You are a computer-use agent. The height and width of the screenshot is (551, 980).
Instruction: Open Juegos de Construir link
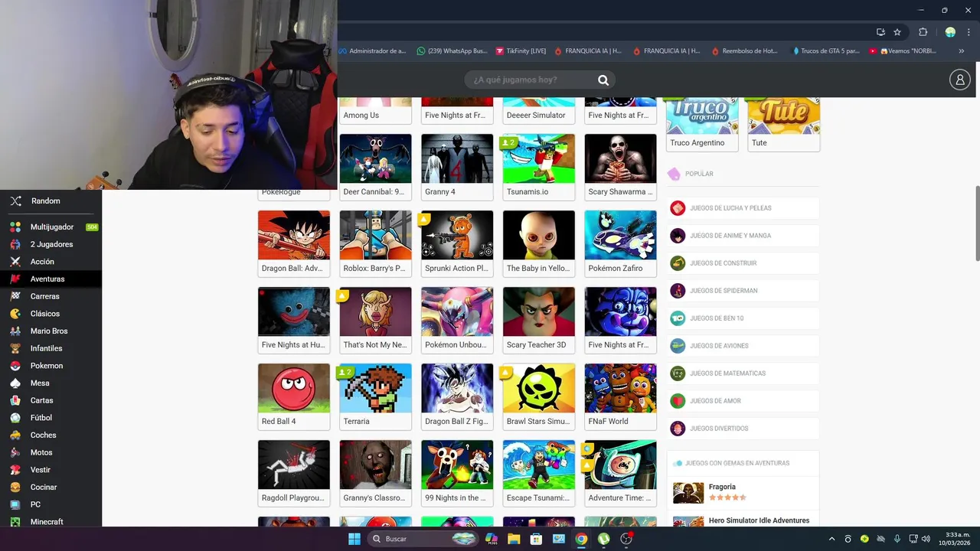click(743, 263)
